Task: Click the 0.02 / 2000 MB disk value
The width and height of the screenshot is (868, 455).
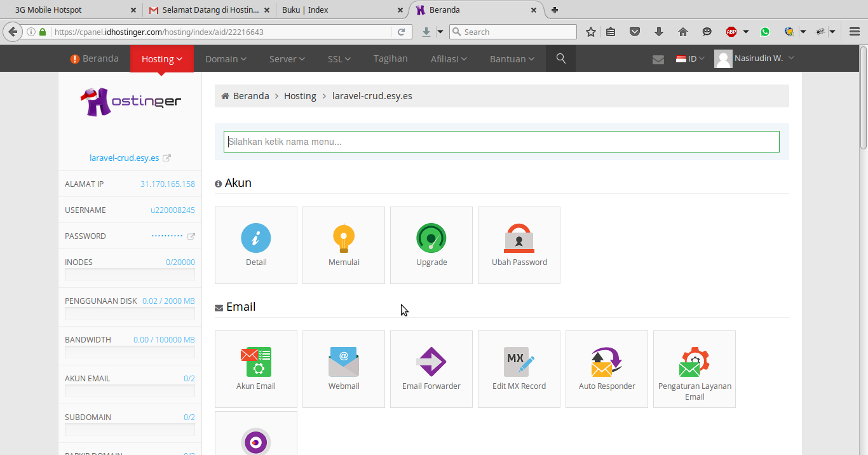Action: (168, 301)
